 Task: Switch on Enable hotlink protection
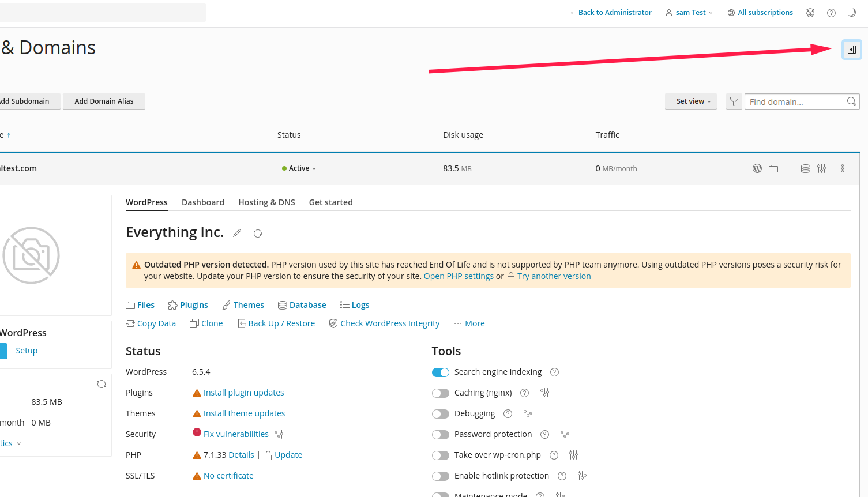coord(441,476)
